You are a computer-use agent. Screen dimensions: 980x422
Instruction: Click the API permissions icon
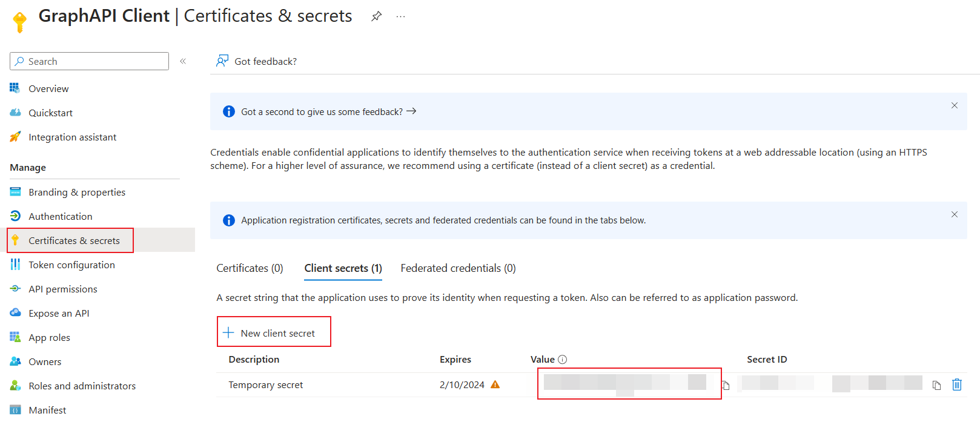pos(15,289)
